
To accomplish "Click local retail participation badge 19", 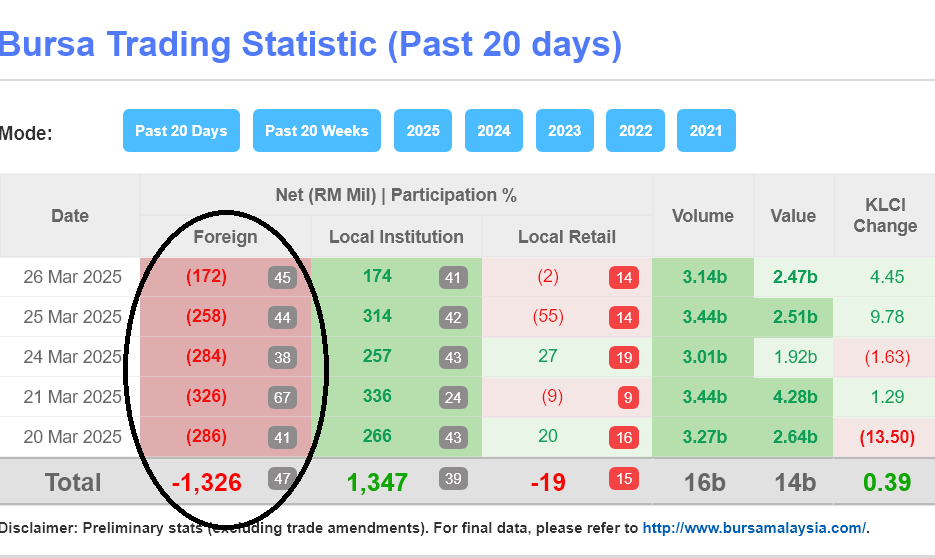I will (624, 358).
